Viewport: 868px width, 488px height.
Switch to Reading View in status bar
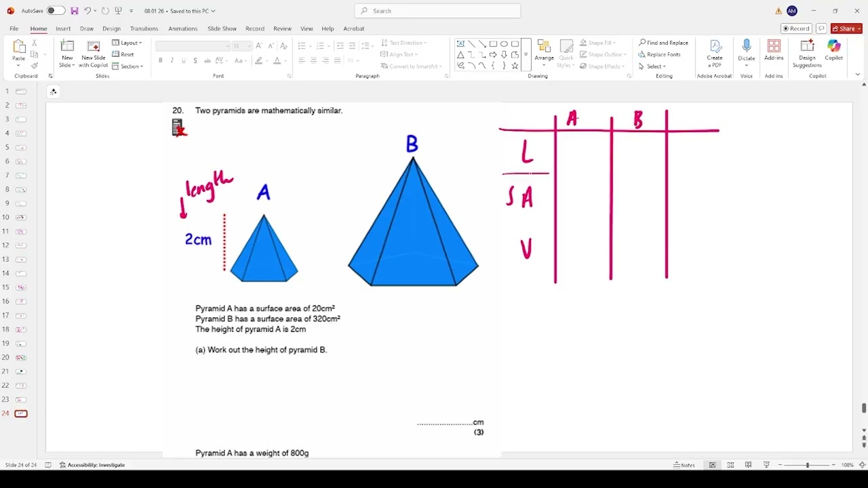pos(748,465)
